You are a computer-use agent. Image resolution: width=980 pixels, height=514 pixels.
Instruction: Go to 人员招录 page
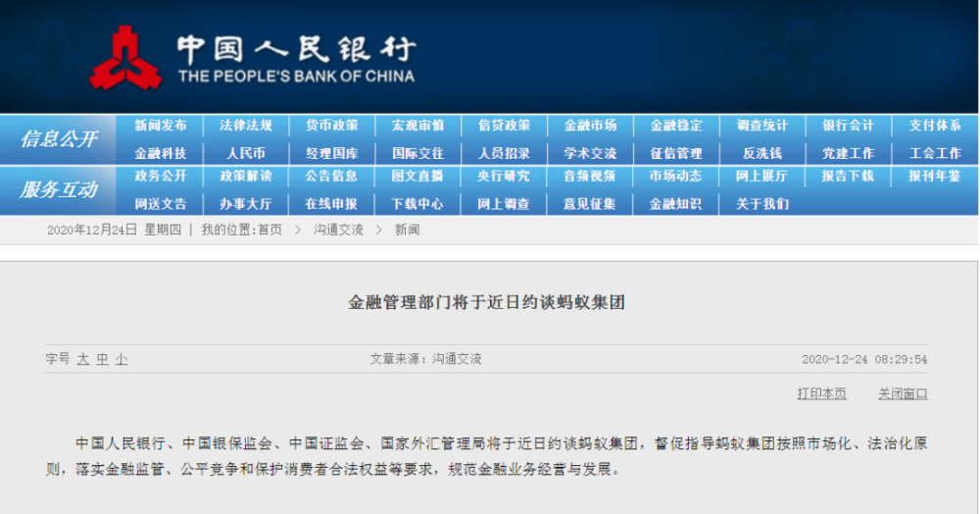click(x=505, y=153)
